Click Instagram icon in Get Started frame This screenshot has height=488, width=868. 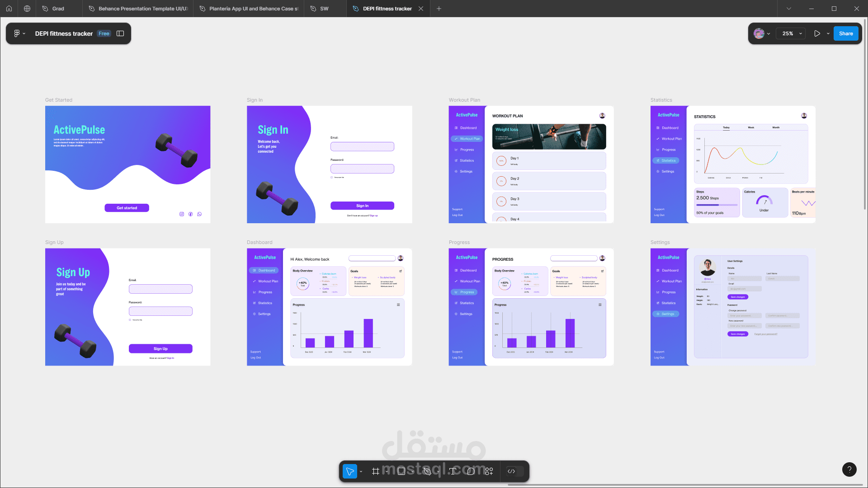(x=182, y=214)
